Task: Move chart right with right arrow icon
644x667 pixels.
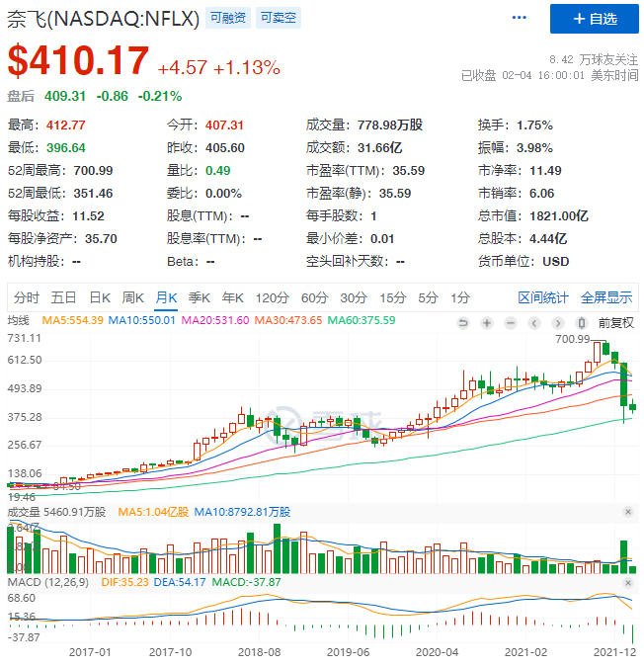Action: [558, 323]
